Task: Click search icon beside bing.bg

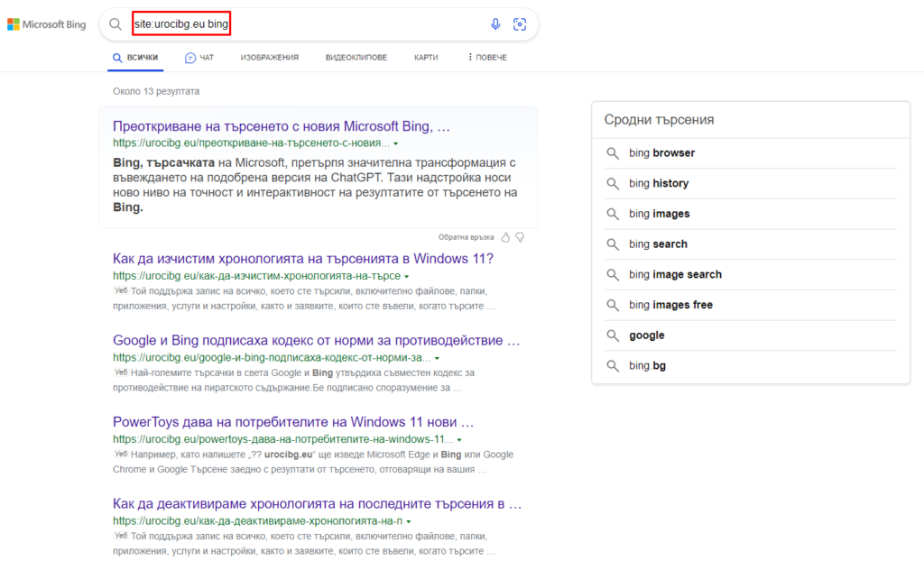Action: coord(613,365)
